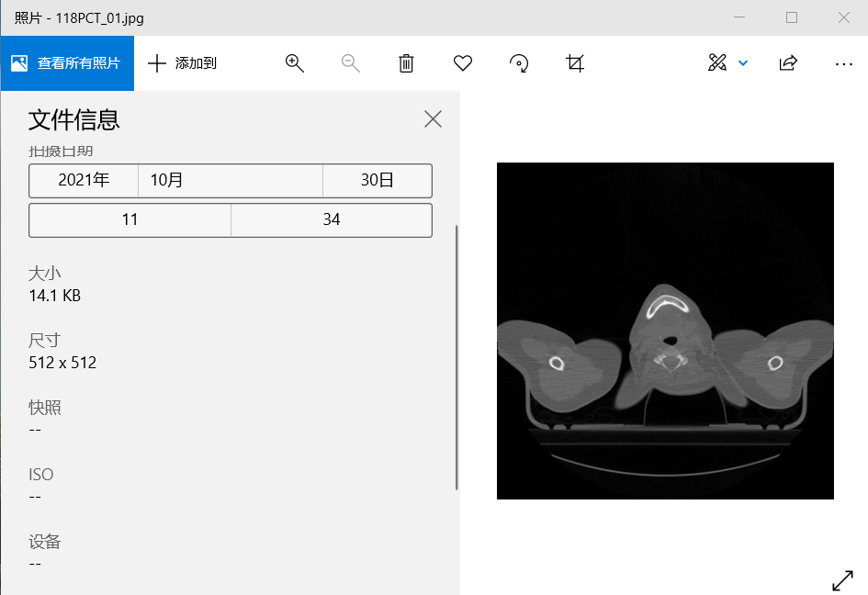Favorite the image with the heart icon
Image resolution: width=868 pixels, height=595 pixels.
pos(463,62)
